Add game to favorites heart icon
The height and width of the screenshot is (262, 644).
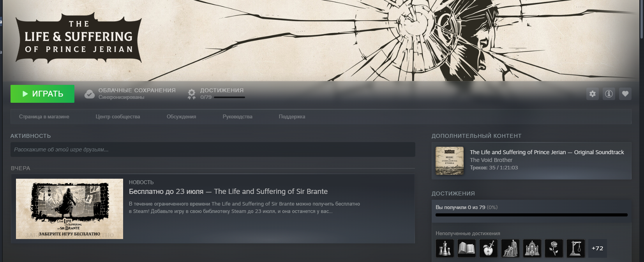[625, 94]
